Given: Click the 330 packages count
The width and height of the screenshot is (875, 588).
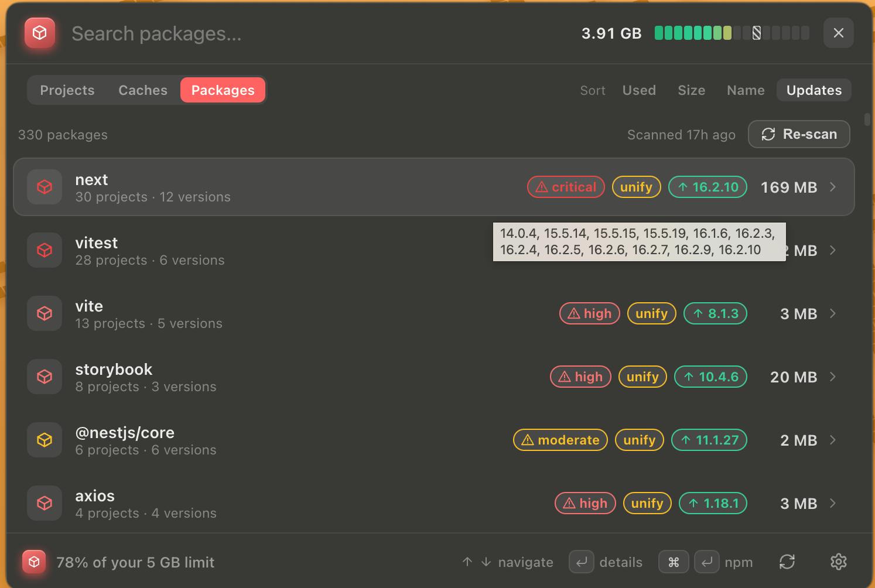Looking at the screenshot, I should [63, 135].
